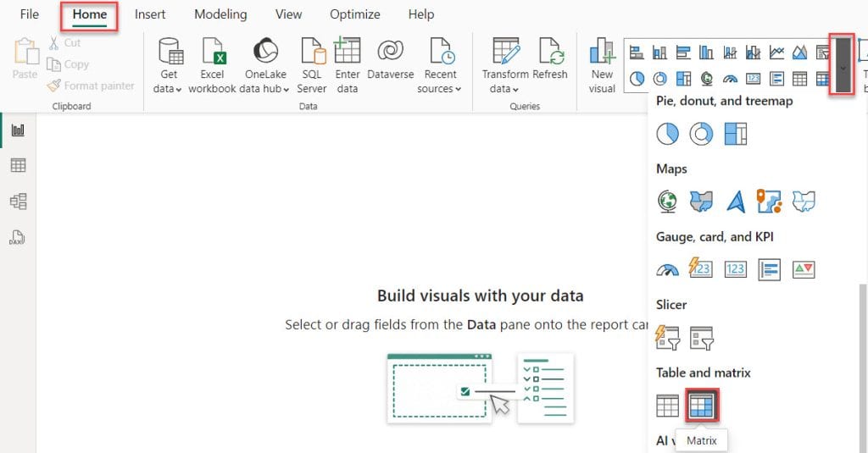
Task: Switch to the View tab
Action: click(288, 14)
